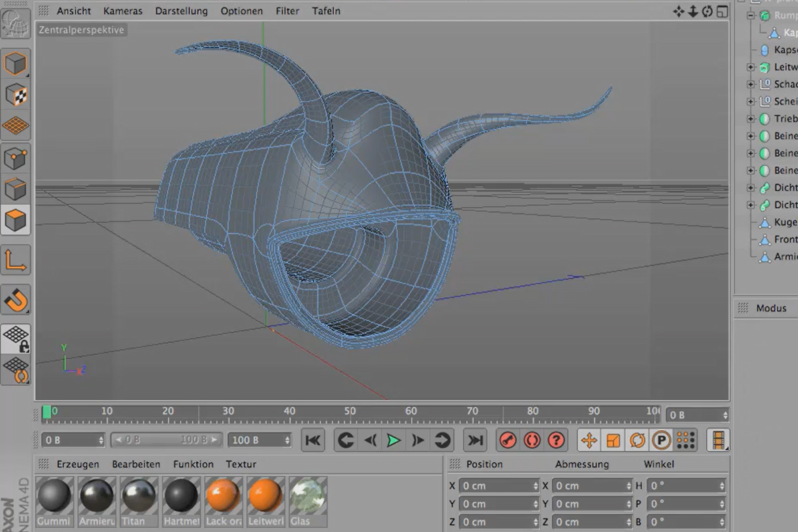Image resolution: width=798 pixels, height=532 pixels.
Task: Click the Position X input field
Action: [498, 486]
